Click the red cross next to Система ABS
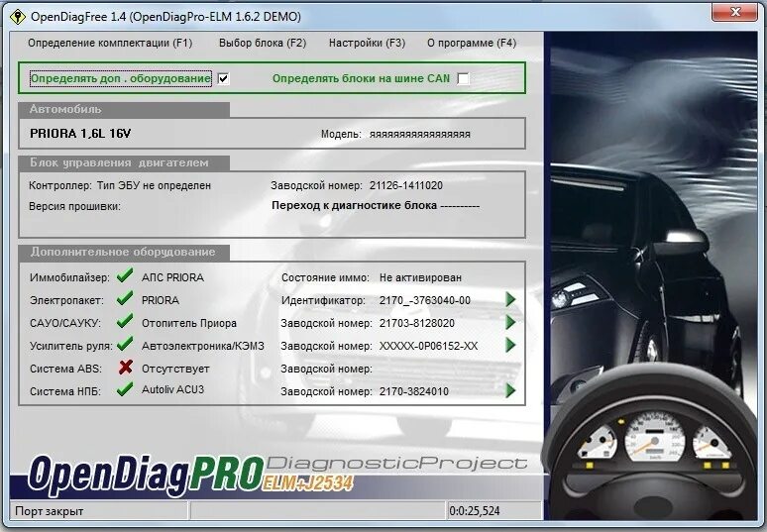767x532 pixels. tap(126, 367)
